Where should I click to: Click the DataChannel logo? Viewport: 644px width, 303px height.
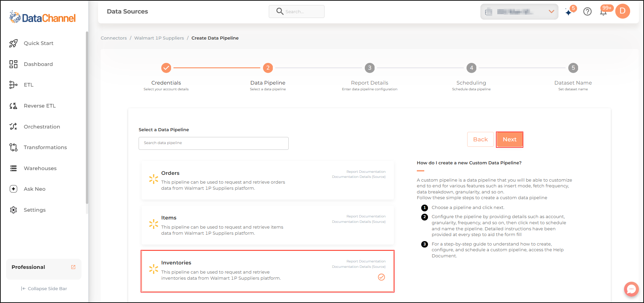pyautogui.click(x=43, y=17)
